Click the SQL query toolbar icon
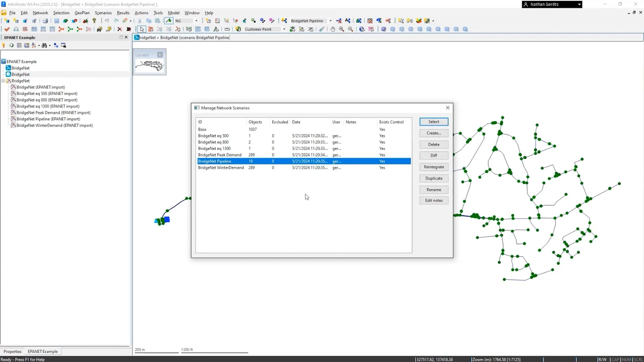644x362 pixels. tap(25, 29)
